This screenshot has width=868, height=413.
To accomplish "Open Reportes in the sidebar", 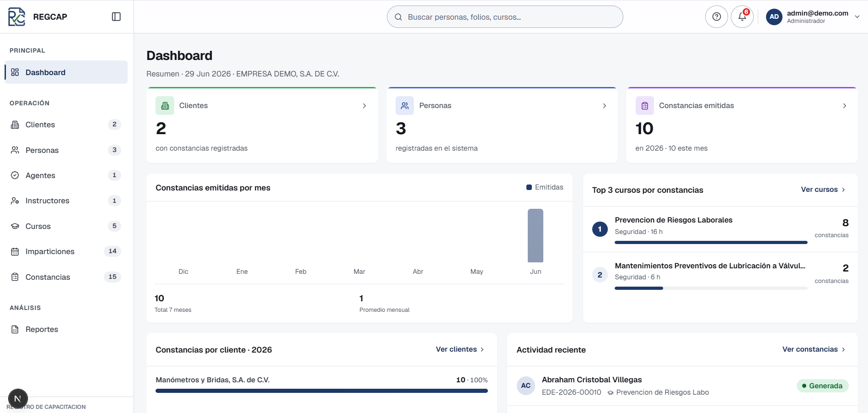I will [66, 329].
